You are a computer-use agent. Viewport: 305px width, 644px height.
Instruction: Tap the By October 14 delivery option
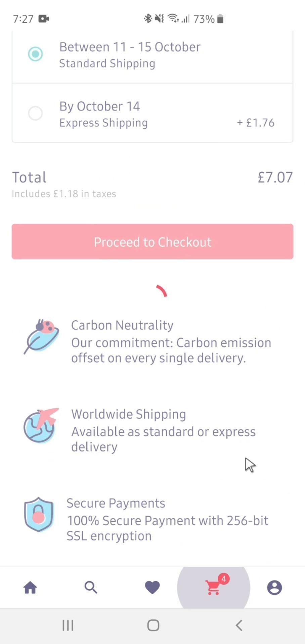pyautogui.click(x=100, y=107)
